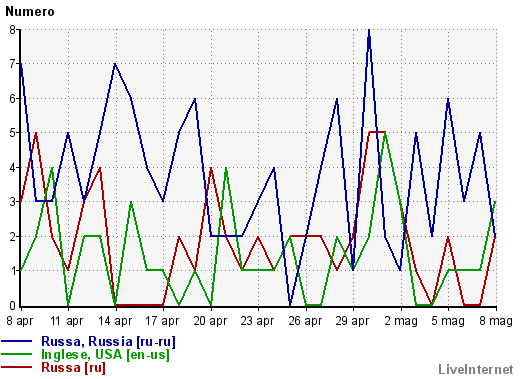Click the 29 apr x-axis label

point(352,321)
